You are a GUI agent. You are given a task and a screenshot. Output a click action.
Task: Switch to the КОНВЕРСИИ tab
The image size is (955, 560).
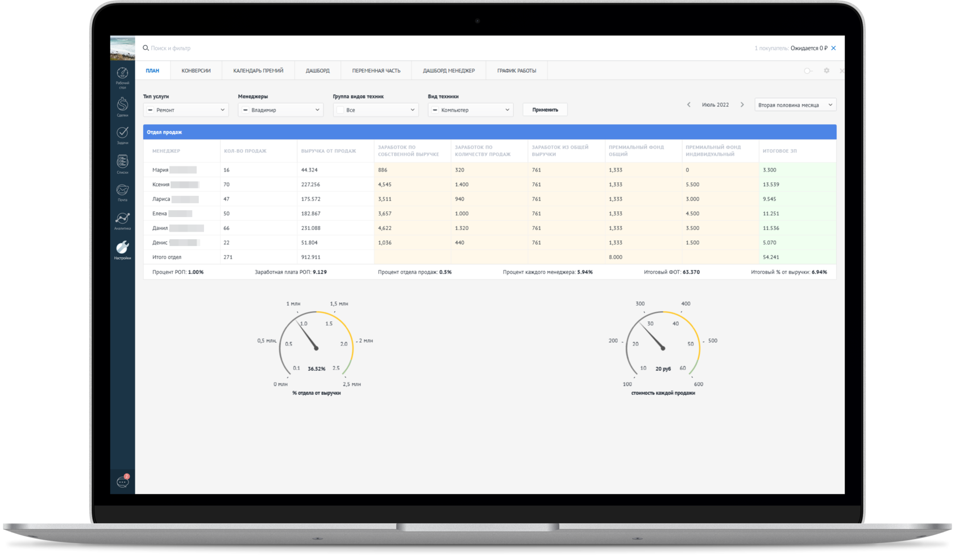[x=196, y=70]
